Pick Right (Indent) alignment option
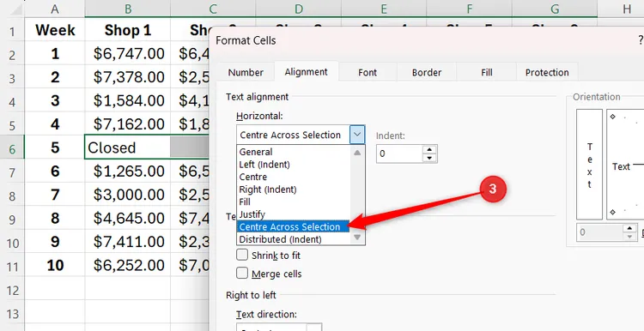The height and width of the screenshot is (331, 644). click(x=294, y=190)
